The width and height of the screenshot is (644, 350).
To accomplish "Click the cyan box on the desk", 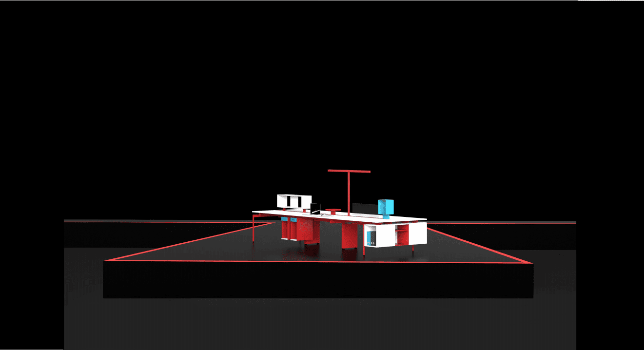I will coord(386,207).
